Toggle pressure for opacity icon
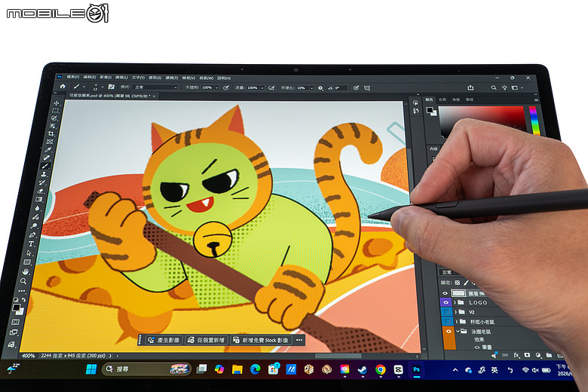The height and width of the screenshot is (392, 588). (225, 87)
